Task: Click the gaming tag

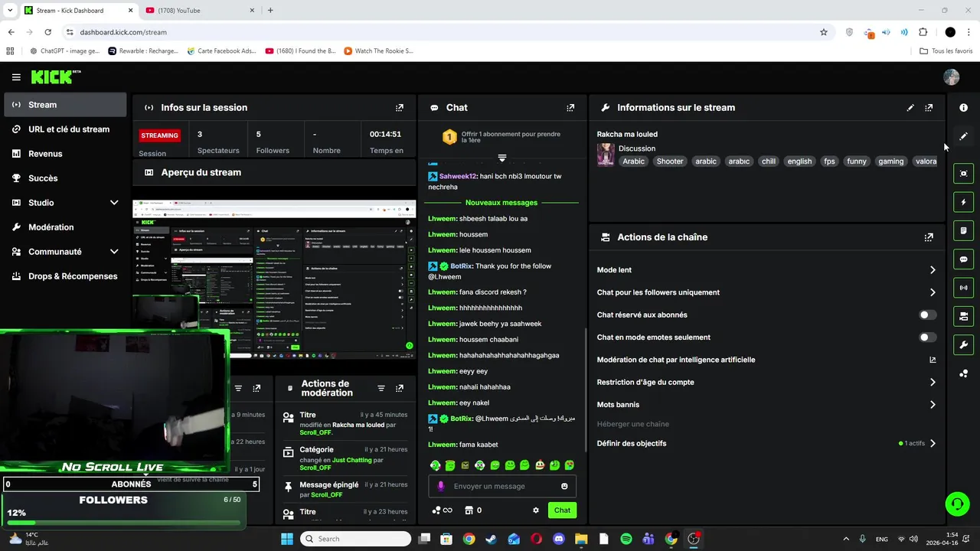Action: 891,161
